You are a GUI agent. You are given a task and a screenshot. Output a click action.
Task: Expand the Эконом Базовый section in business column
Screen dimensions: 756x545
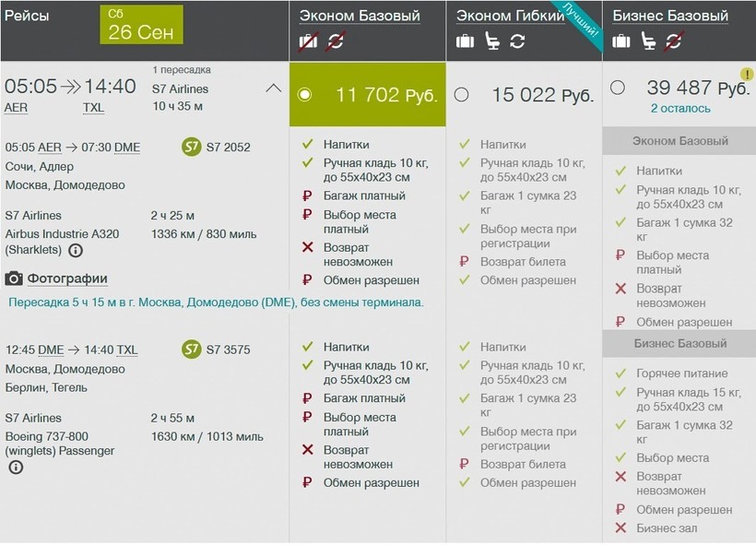[679, 141]
